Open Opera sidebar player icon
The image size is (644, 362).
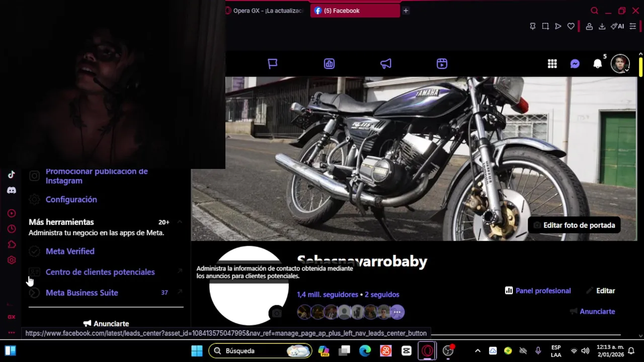click(12, 213)
